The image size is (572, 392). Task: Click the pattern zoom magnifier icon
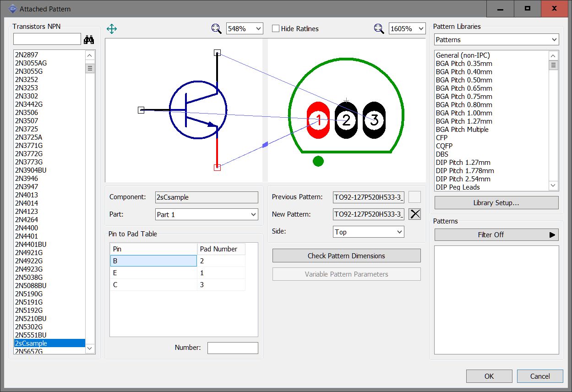379,28
